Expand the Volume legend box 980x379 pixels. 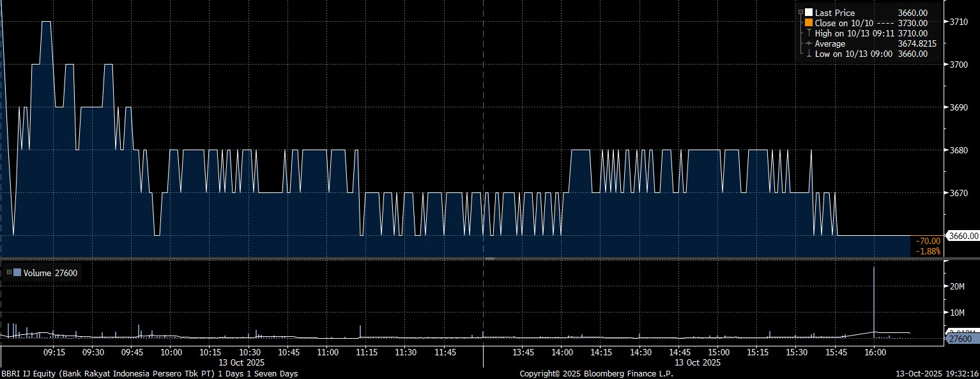(x=9, y=273)
